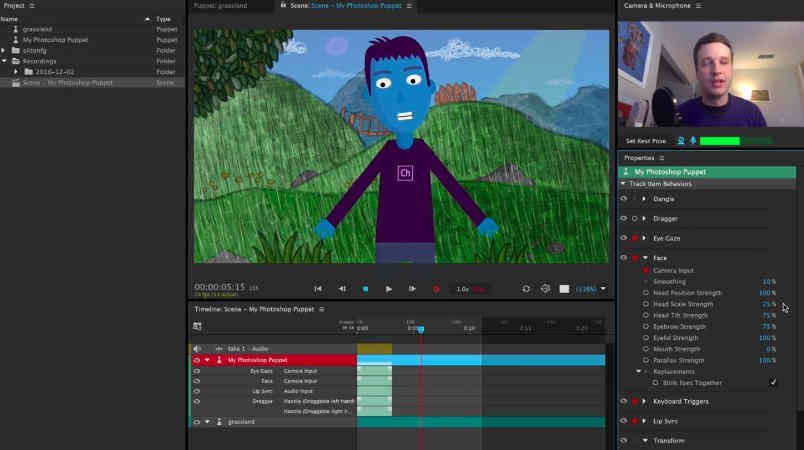
Task: Click the crosshair icon in playback bar
Action: [545, 289]
